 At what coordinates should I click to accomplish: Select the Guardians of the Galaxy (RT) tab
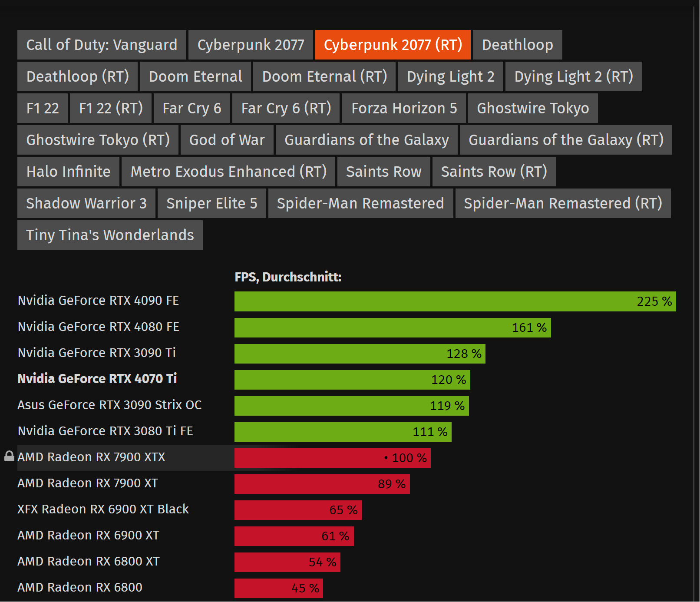tap(566, 140)
